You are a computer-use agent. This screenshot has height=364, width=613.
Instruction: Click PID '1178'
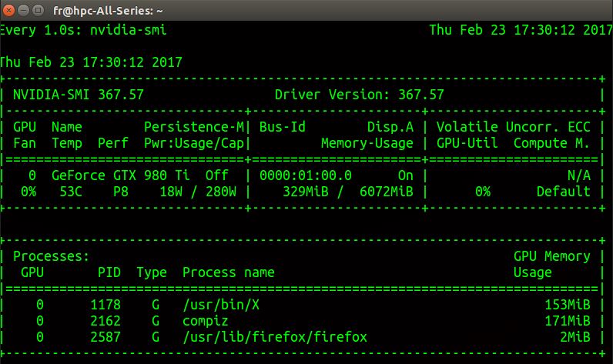click(x=106, y=305)
